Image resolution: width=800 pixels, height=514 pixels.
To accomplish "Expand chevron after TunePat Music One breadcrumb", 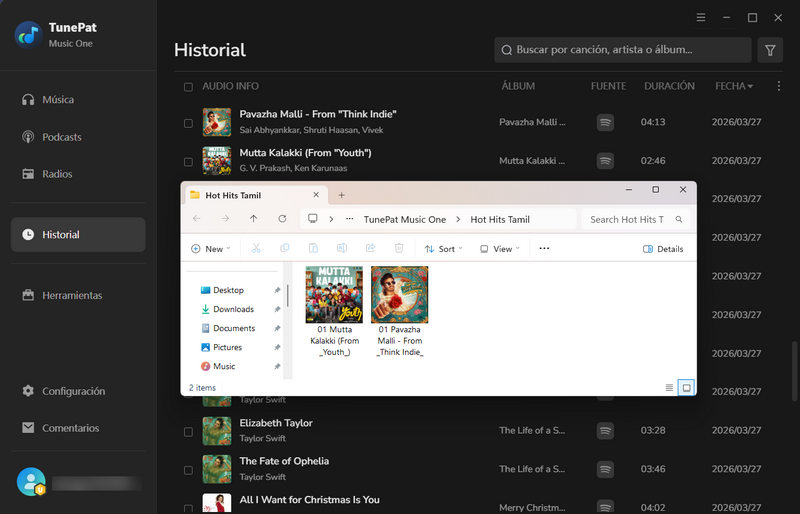I will [458, 219].
